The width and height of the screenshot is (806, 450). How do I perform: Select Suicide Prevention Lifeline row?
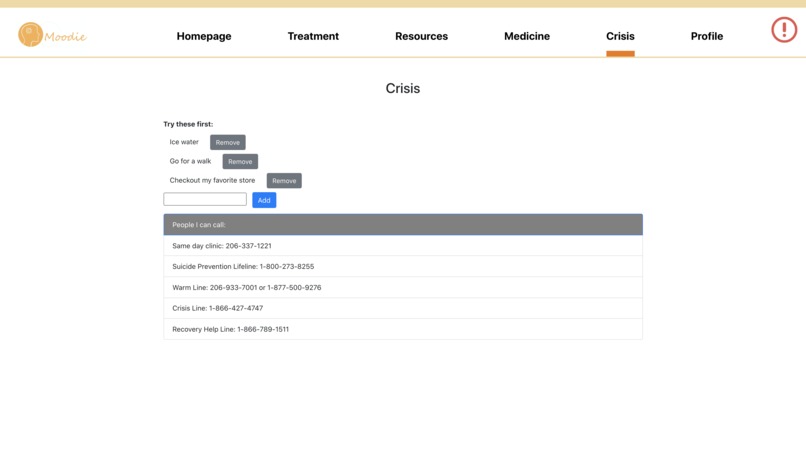pyautogui.click(x=403, y=266)
